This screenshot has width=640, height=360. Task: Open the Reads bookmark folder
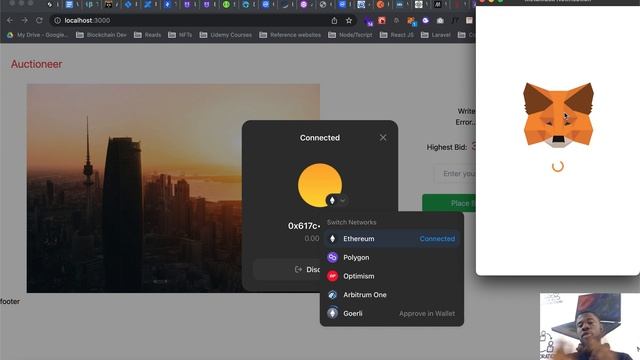[148, 35]
